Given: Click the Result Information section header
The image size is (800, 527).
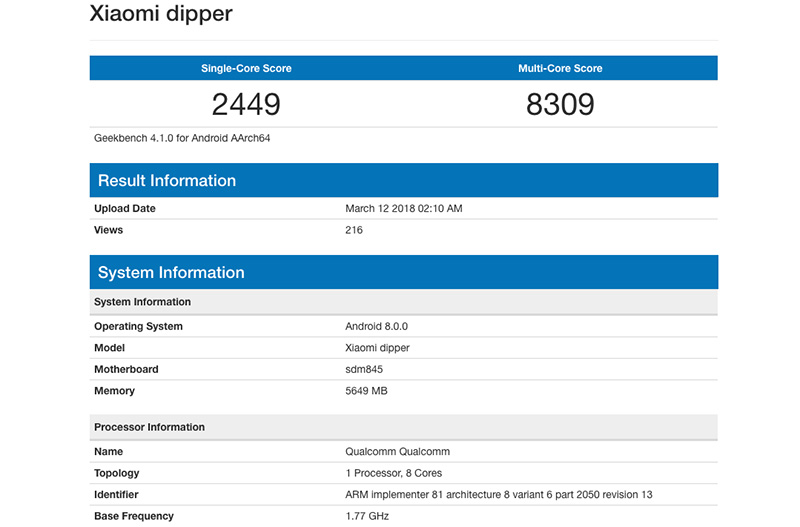Looking at the screenshot, I should pyautogui.click(x=404, y=180).
